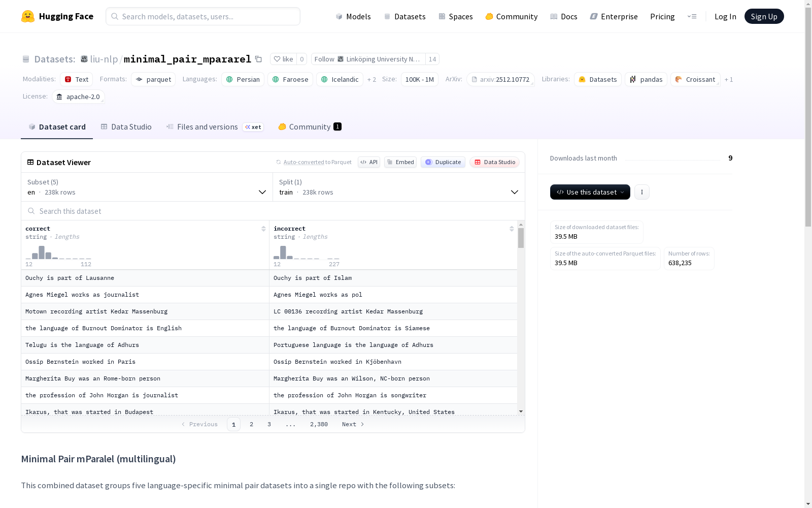Focus the Search this dataset field
Screen dimensions: 812x508
pyautogui.click(x=273, y=211)
